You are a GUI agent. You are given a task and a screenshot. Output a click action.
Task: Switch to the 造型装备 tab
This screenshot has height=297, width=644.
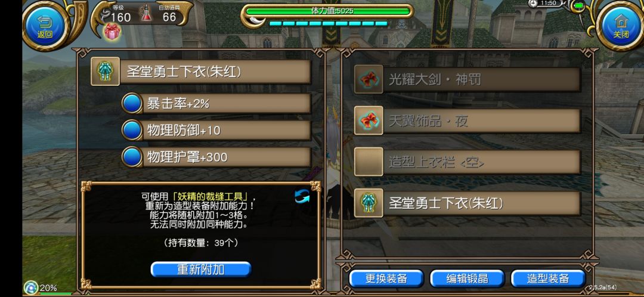click(x=548, y=279)
